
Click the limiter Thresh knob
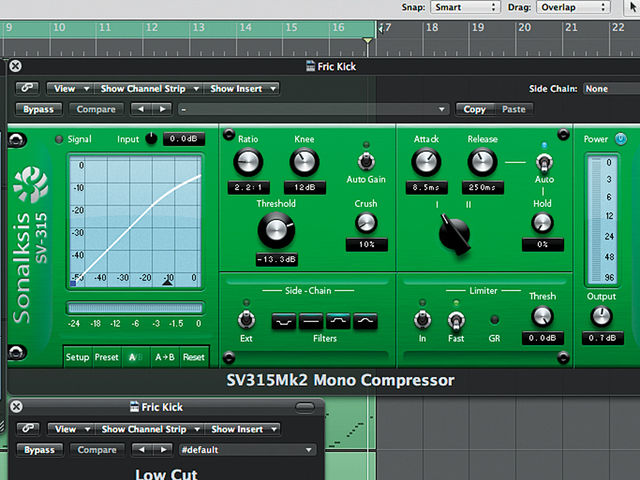point(542,316)
